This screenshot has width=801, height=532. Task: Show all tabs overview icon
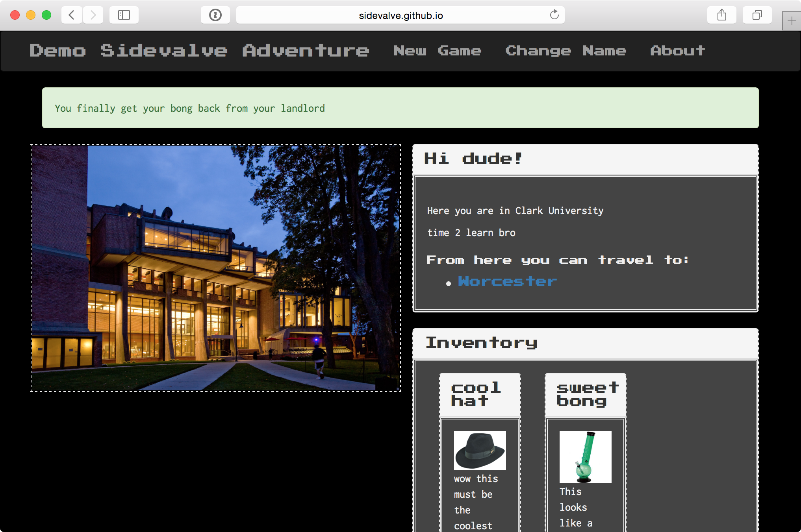tap(757, 15)
